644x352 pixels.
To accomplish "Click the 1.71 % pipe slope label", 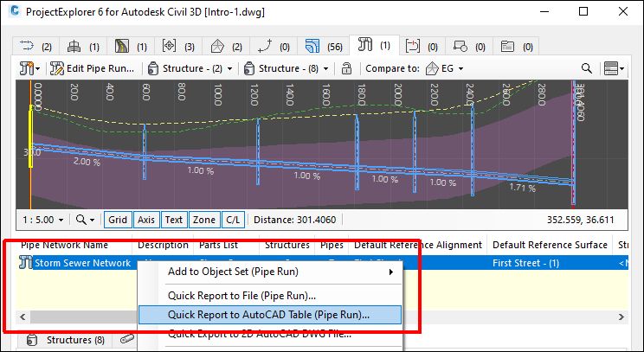I will (x=523, y=188).
